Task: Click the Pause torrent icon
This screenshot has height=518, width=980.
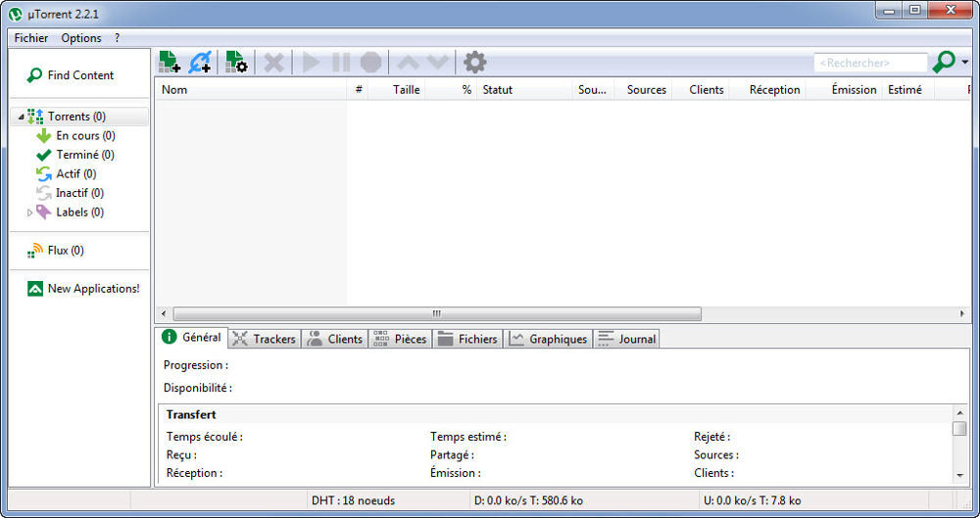Action: [x=341, y=63]
